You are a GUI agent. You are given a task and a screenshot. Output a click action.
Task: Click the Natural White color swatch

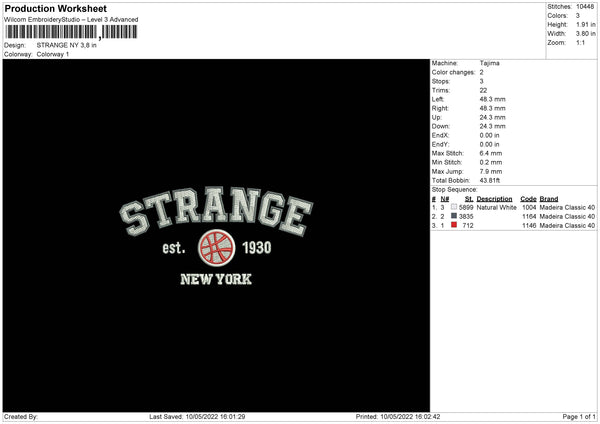pos(454,207)
